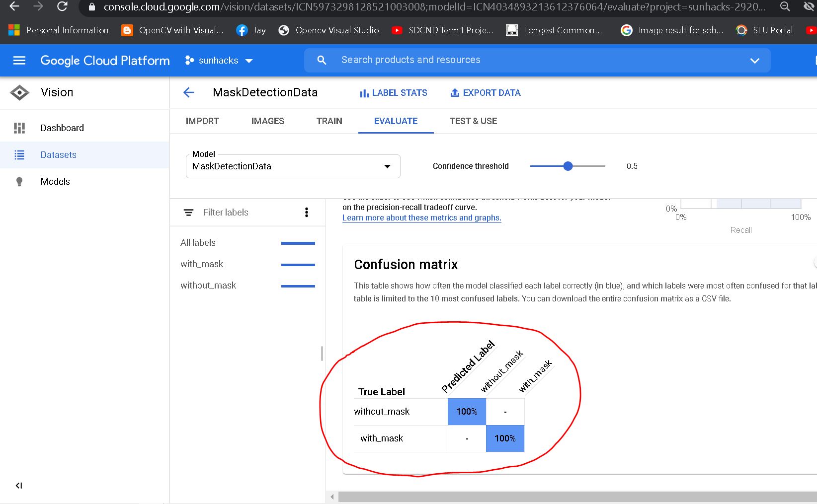Open the OpenCV with Visual bookmark
Screen dimensions: 817x504
point(172,30)
